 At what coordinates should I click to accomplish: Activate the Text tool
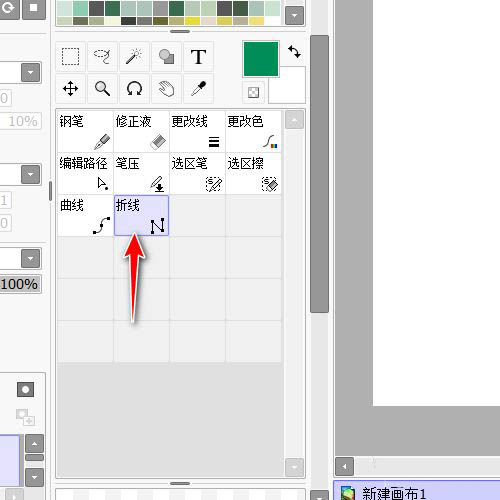click(198, 57)
